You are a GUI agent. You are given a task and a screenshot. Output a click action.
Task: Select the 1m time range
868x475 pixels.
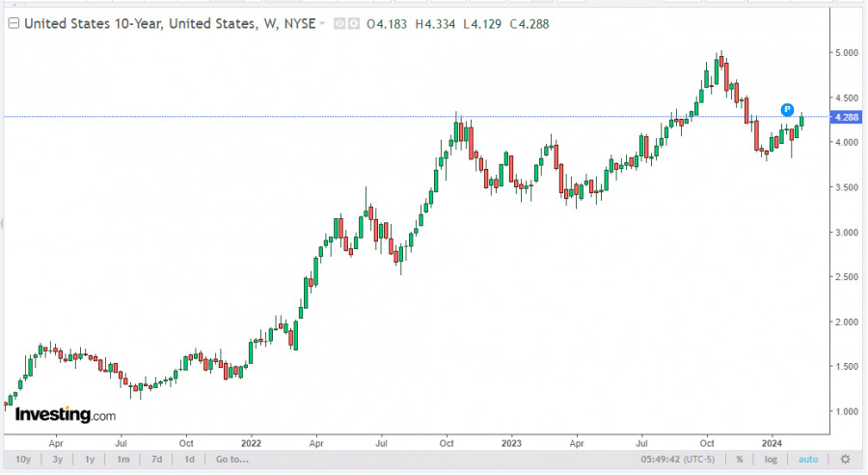pyautogui.click(x=122, y=460)
